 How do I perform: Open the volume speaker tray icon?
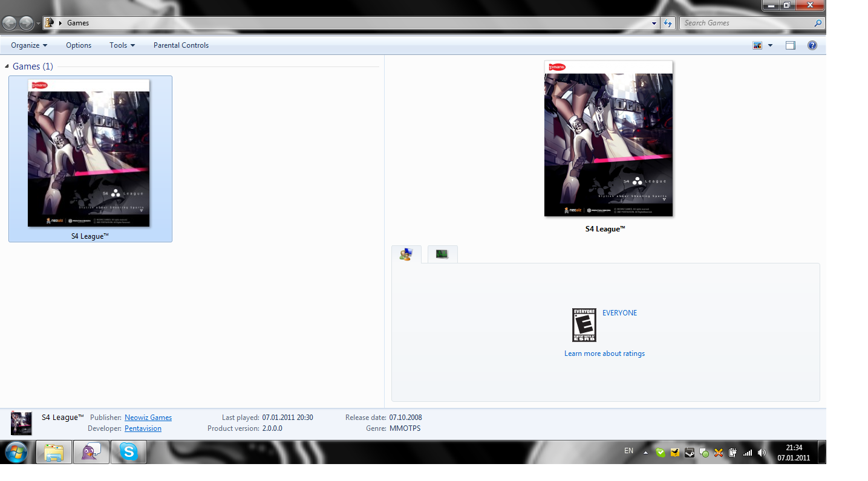coord(762,452)
